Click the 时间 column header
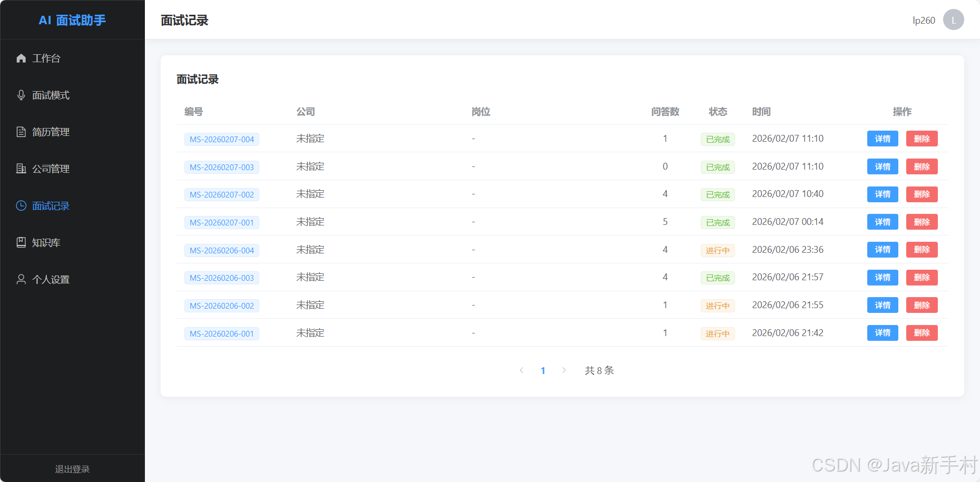 tap(761, 111)
